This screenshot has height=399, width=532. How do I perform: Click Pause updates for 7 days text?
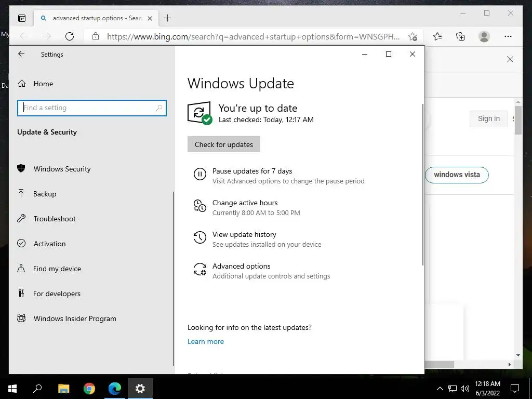252,171
